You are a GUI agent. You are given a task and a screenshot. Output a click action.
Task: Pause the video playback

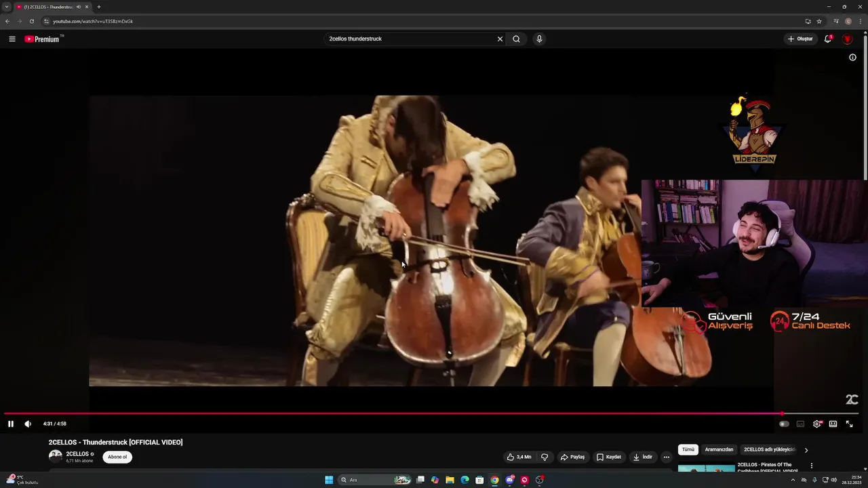point(11,424)
